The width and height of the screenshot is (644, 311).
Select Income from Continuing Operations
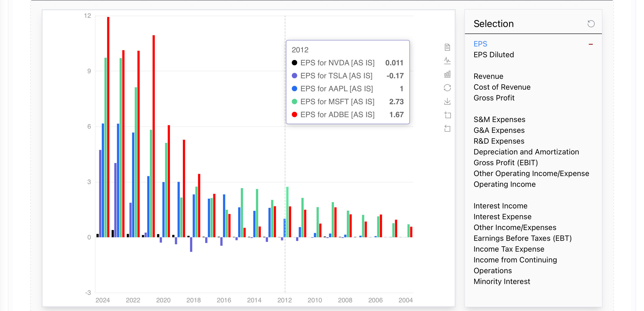tap(515, 265)
